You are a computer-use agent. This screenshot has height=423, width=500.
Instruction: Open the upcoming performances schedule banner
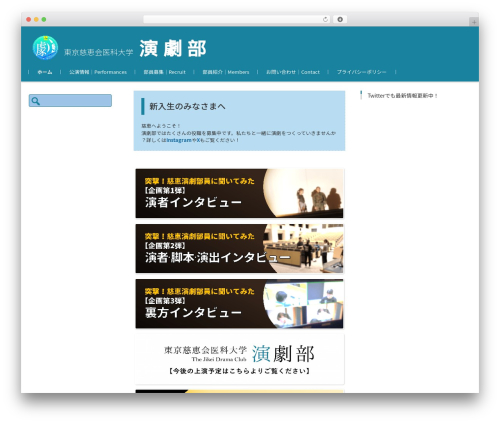point(239,359)
